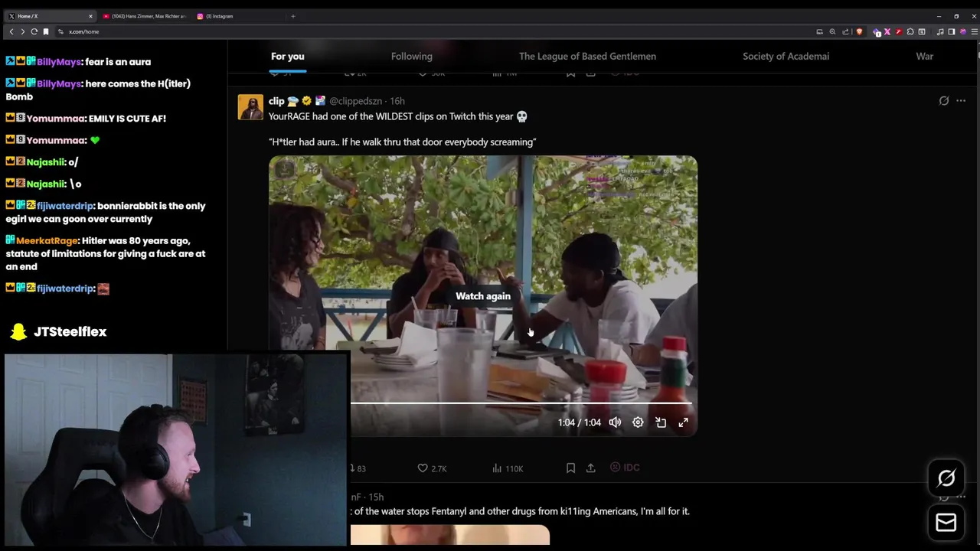
Task: Click the 1:04 / 1:04 video time display
Action: tap(580, 422)
